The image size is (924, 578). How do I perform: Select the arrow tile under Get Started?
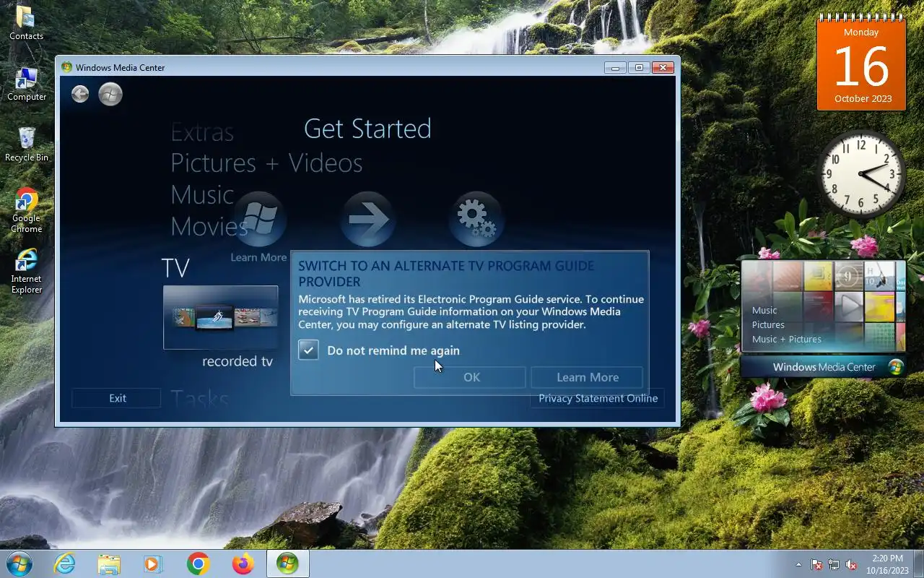tap(368, 219)
